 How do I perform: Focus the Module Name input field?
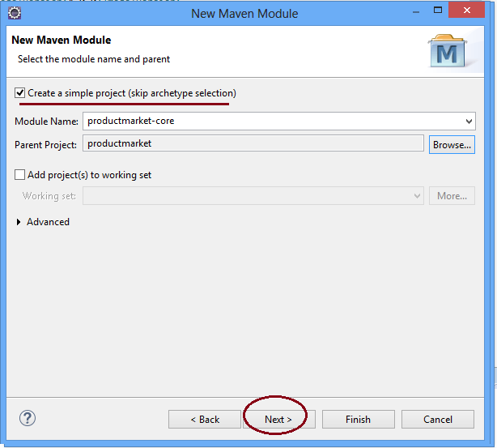(279, 121)
